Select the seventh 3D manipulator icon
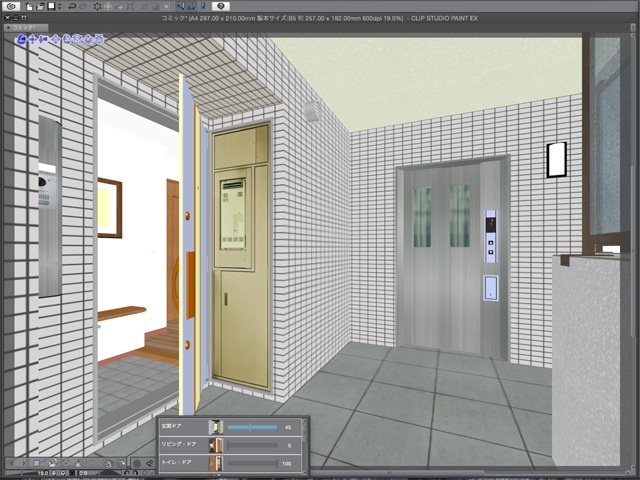The height and width of the screenshot is (480, 640). tap(88, 39)
